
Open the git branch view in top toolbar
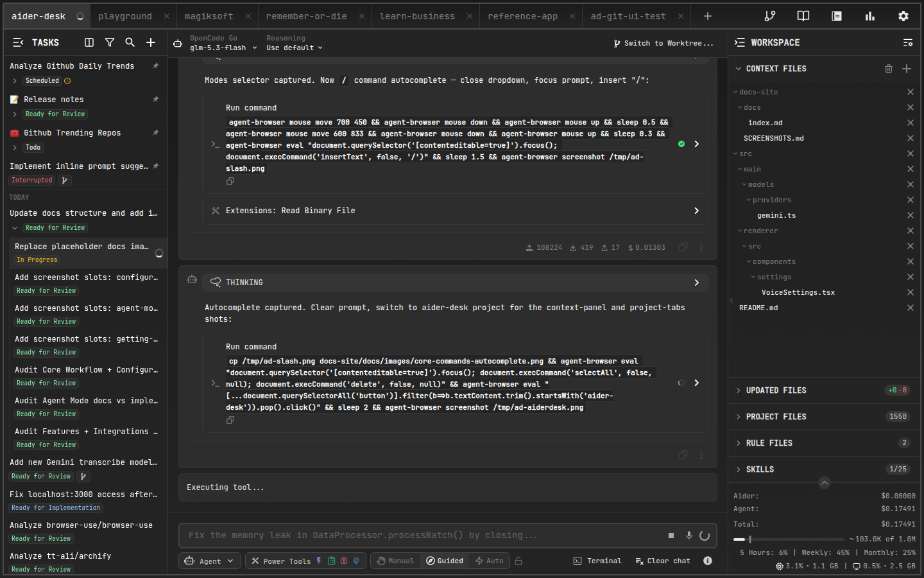(769, 16)
